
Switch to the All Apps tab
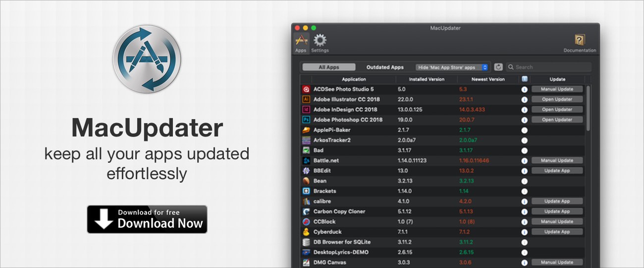coord(329,67)
